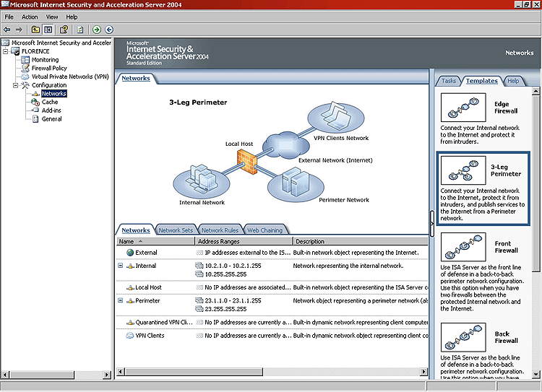Click the Configuration tools icon

(25, 85)
